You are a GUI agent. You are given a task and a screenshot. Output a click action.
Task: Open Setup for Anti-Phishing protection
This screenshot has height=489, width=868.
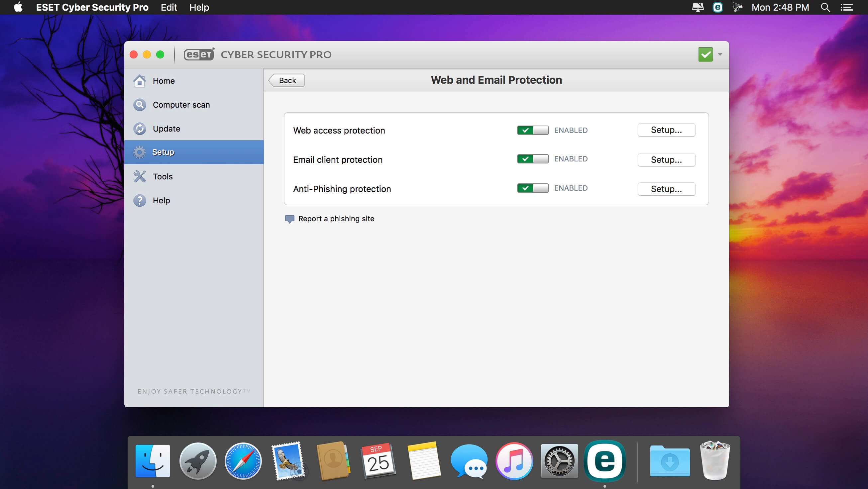click(666, 189)
